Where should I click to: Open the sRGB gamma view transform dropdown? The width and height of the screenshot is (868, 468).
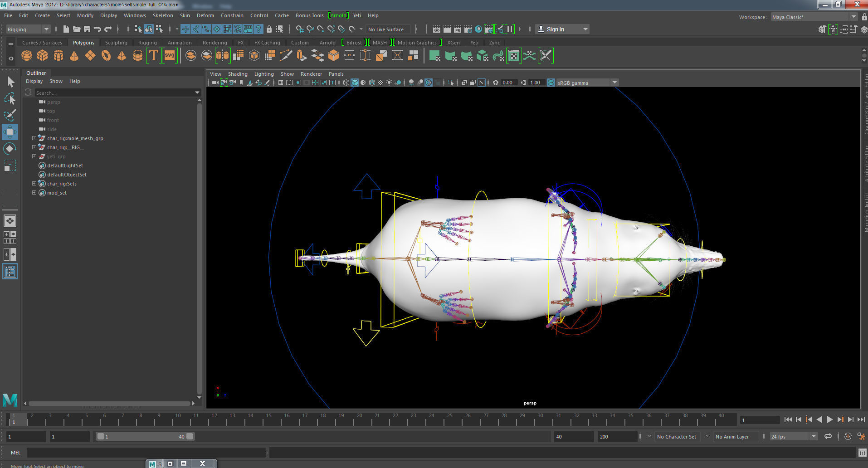click(587, 83)
